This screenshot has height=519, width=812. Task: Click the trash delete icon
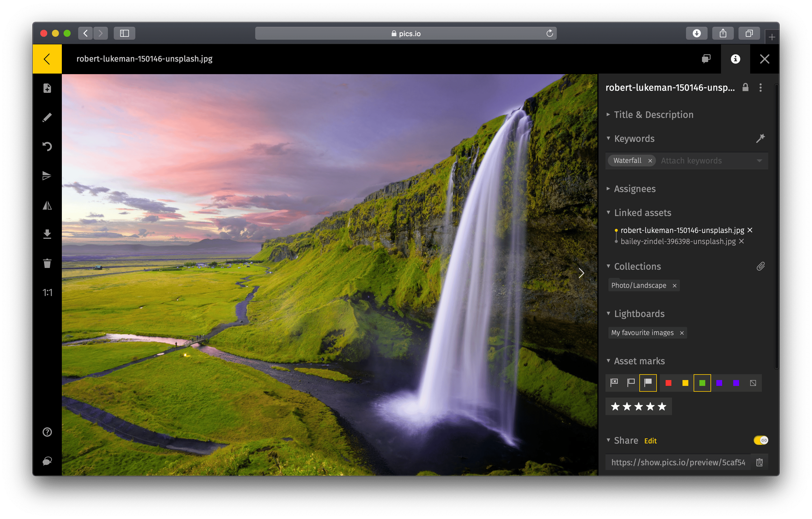click(47, 263)
